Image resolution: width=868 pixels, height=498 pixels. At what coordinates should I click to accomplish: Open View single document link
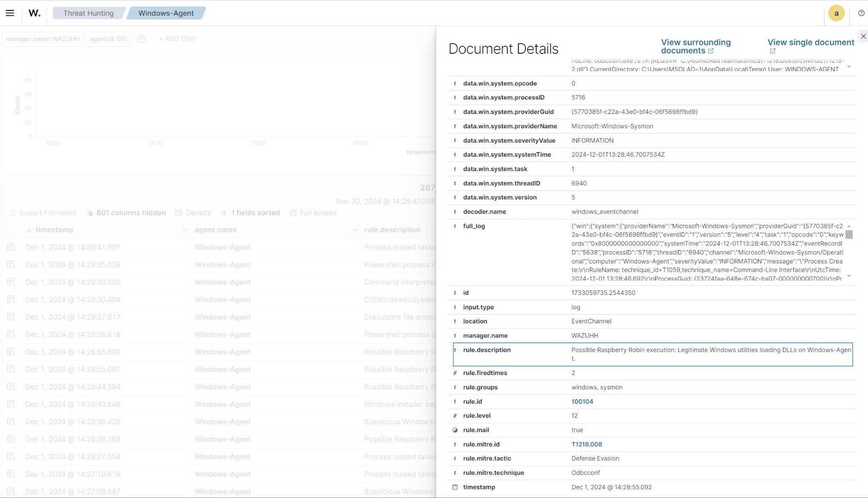click(810, 46)
